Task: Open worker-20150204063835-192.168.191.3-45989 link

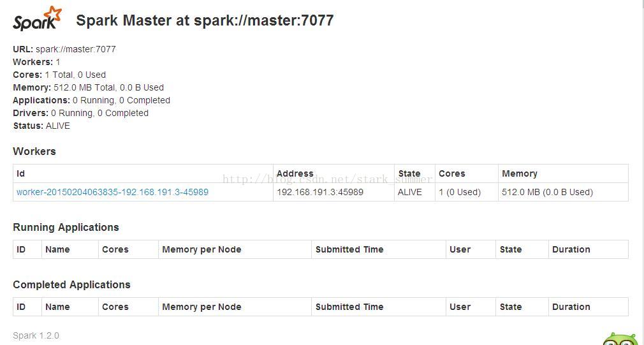Action: (x=112, y=192)
